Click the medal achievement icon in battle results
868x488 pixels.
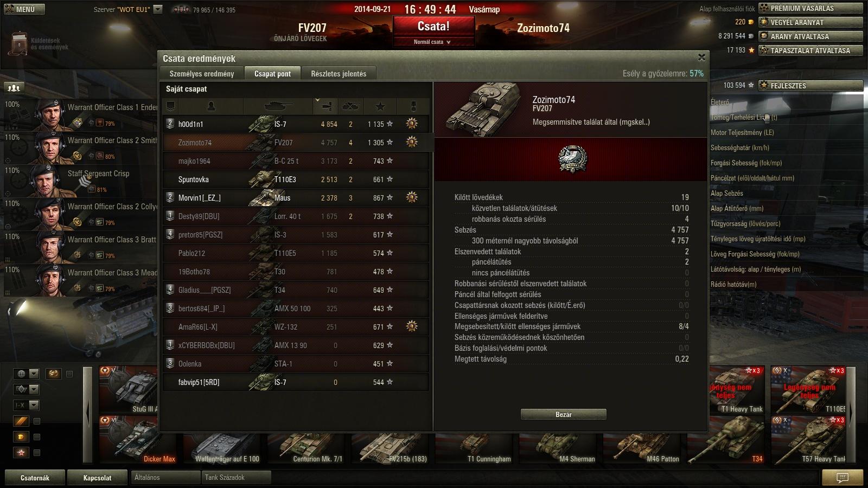[572, 159]
